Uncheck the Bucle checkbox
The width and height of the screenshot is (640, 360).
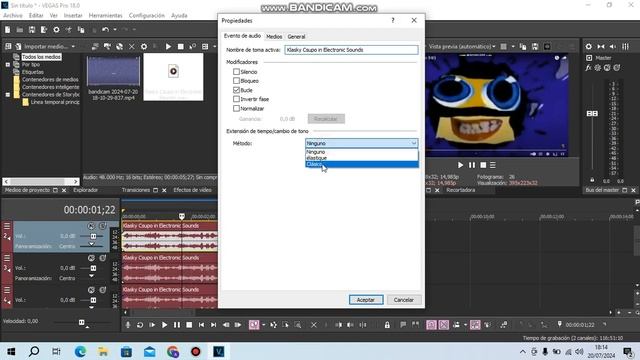(x=236, y=90)
